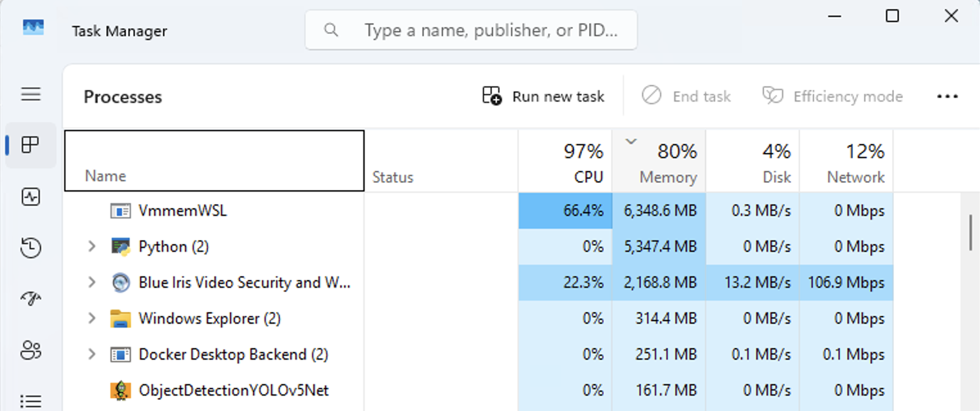Click the Docker Desktop Backend icon
Viewport: 980px width, 411px height.
pyautogui.click(x=120, y=354)
